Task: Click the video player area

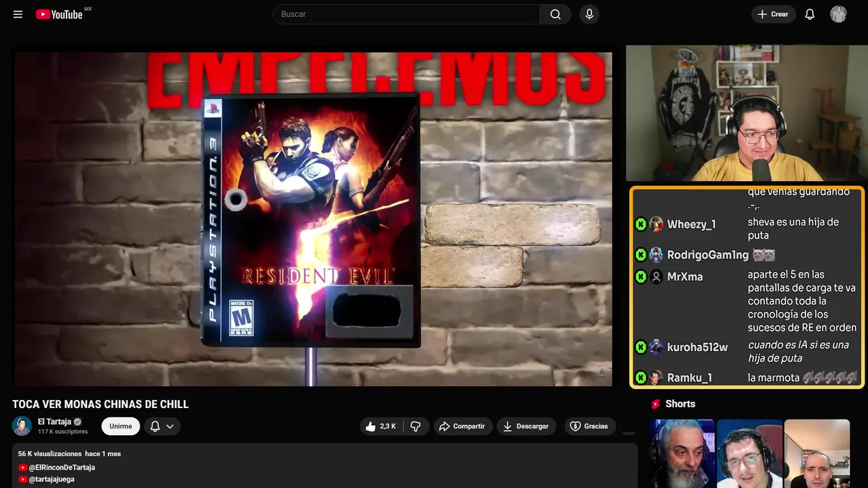Action: pos(313,219)
